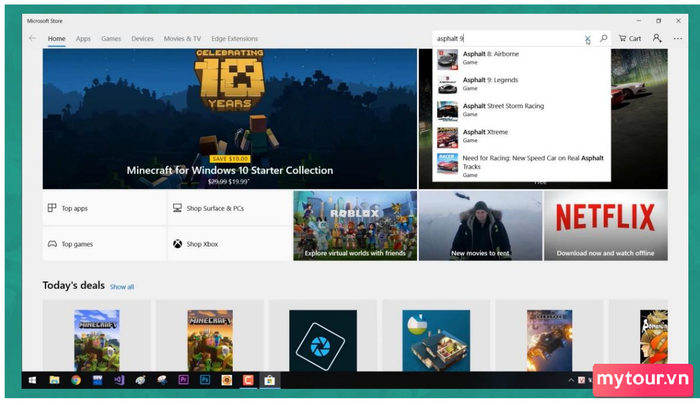The height and width of the screenshot is (405, 700).
Task: Show hidden system tray icons
Action: tap(571, 380)
